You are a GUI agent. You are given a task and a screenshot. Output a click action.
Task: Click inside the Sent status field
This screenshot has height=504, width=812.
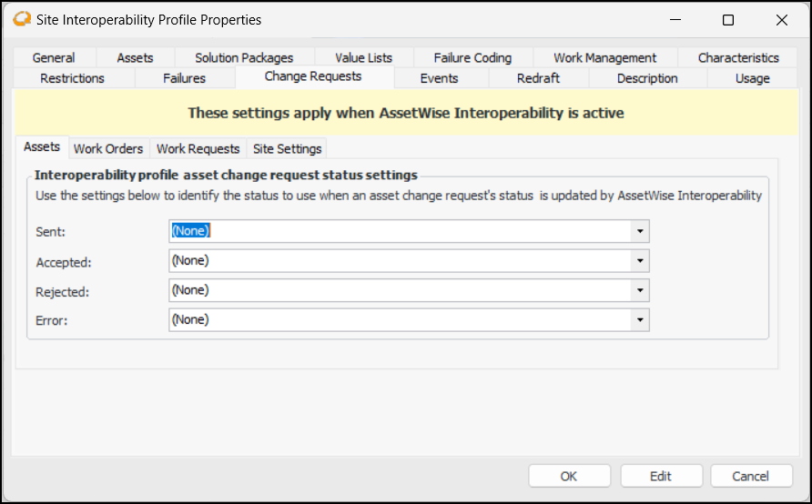coord(401,231)
